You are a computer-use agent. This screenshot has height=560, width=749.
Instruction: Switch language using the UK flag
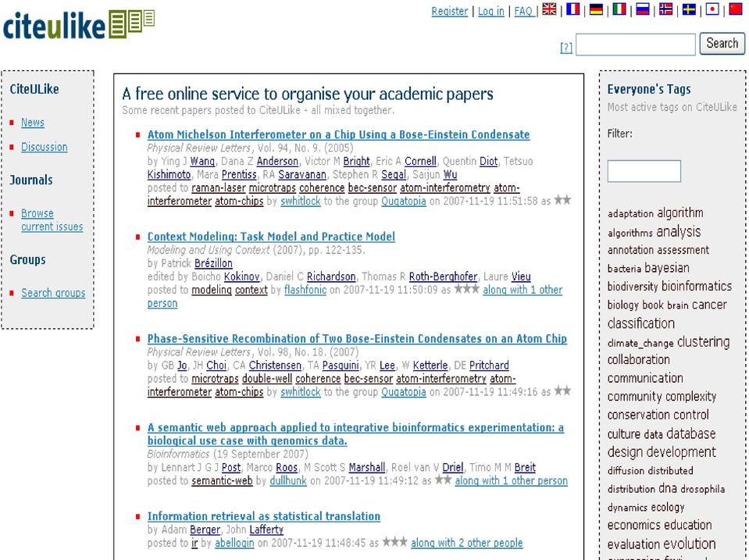click(x=549, y=9)
